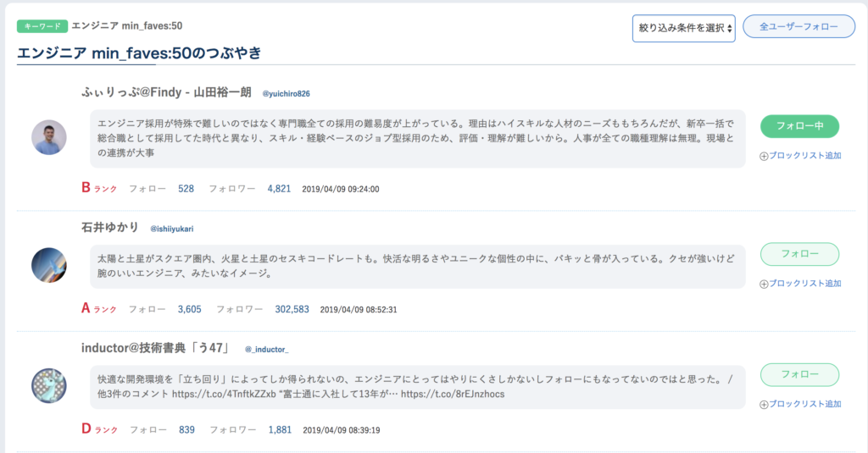
Task: Toggle the green フォロー中 button
Action: (x=799, y=126)
